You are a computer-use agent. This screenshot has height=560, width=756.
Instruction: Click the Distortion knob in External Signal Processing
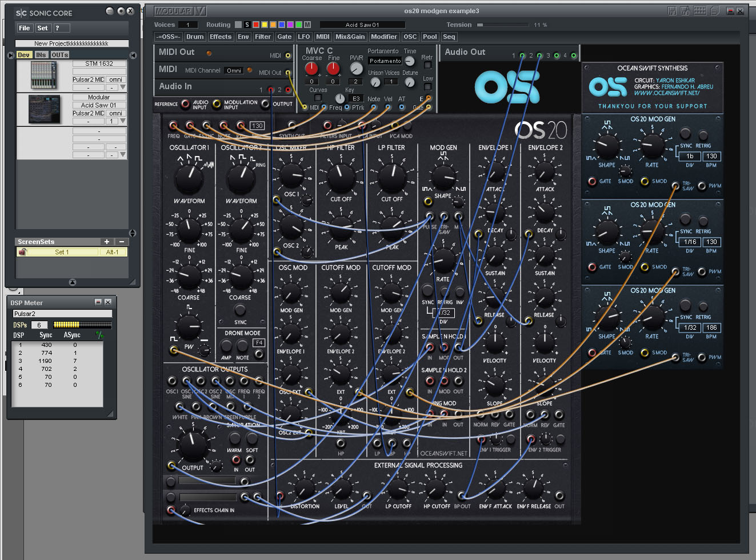click(305, 489)
